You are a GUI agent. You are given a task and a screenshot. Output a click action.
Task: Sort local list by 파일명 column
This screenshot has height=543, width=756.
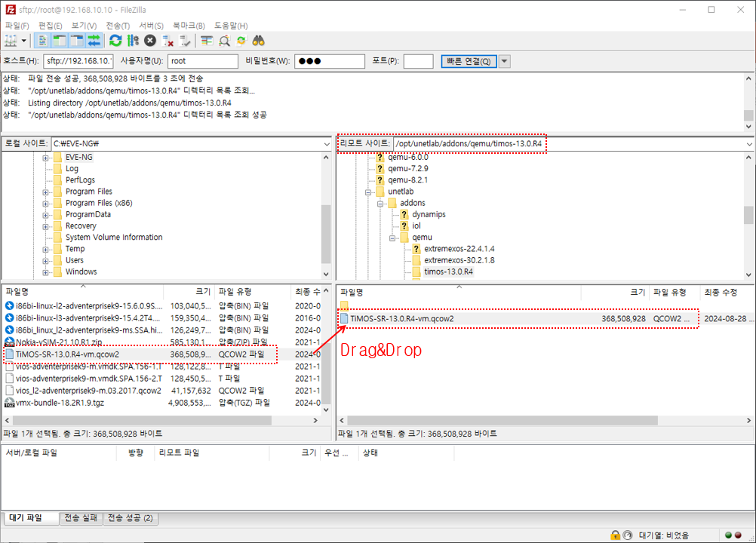pos(83,292)
